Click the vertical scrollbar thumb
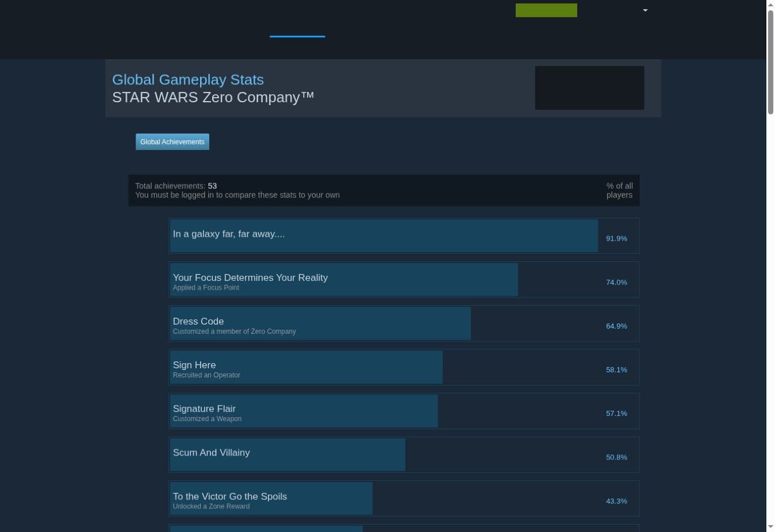Image resolution: width=775 pixels, height=532 pixels. pyautogui.click(x=770, y=62)
